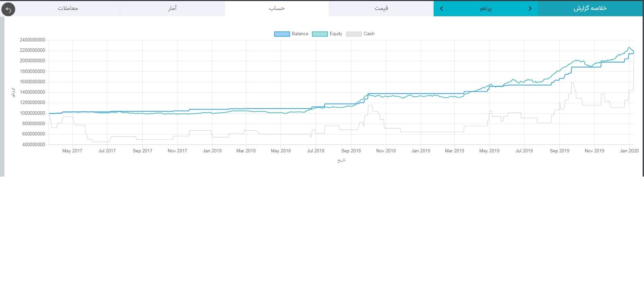Click the 400000000 y-axis value
Screen dimensions: 644x301
point(34,145)
